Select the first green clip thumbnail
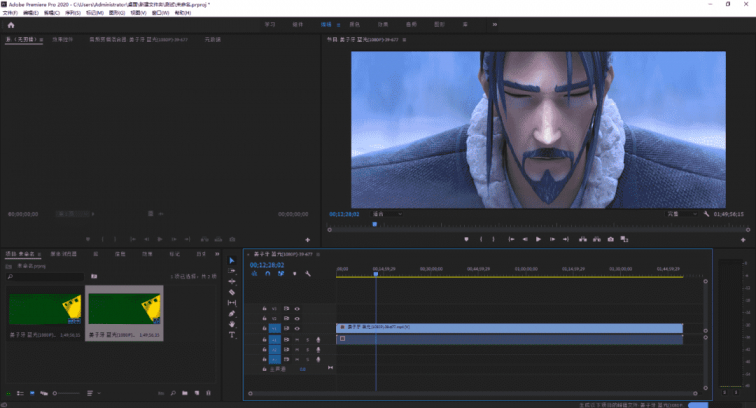Screen dimensions: 756x408 44,307
